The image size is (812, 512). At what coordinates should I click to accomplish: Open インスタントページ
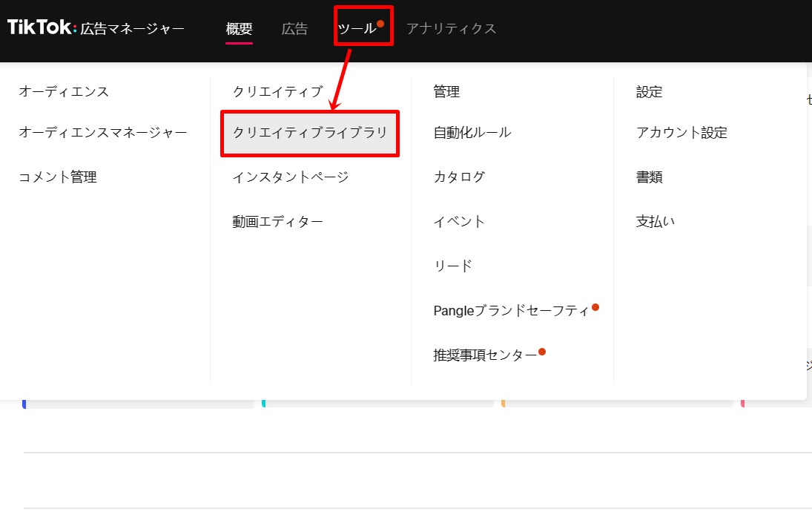[x=290, y=177]
